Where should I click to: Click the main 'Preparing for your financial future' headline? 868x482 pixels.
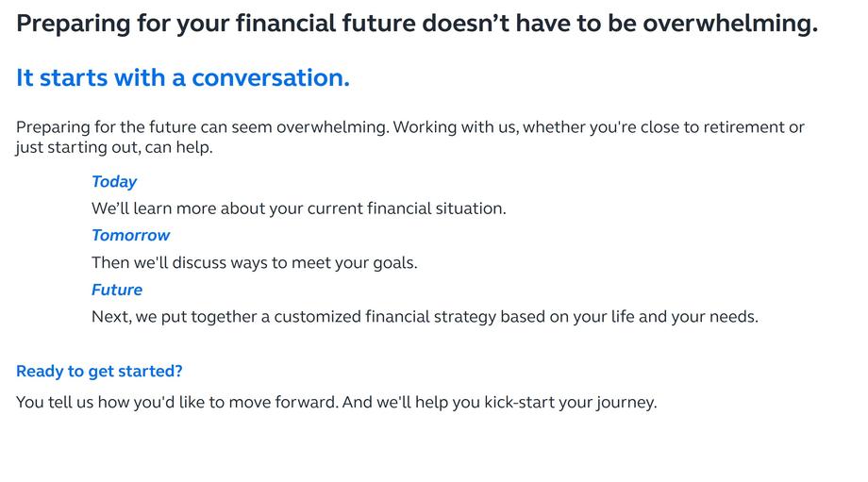click(417, 24)
